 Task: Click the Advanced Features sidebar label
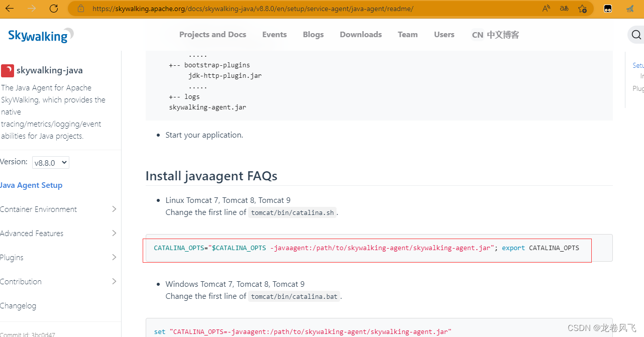click(x=32, y=234)
